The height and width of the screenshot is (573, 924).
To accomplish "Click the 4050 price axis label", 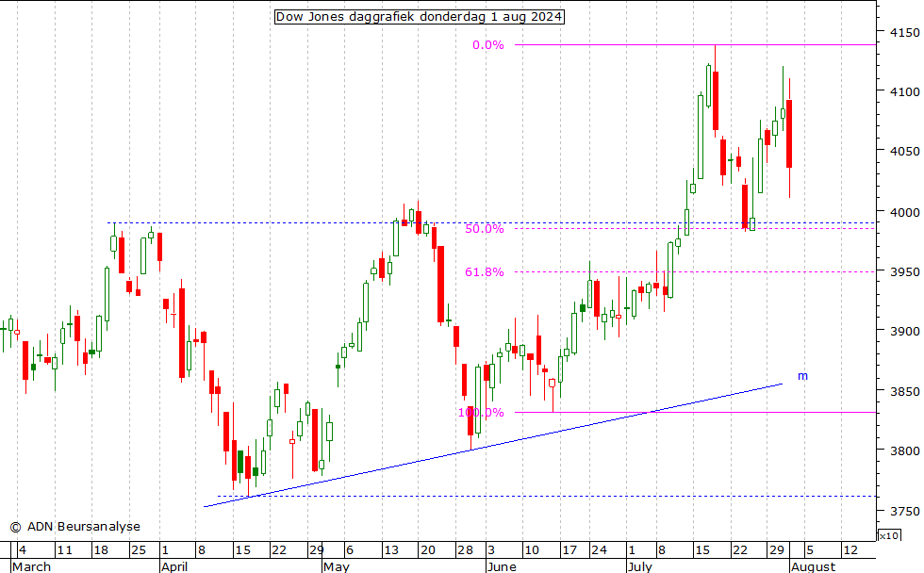I will [904, 152].
